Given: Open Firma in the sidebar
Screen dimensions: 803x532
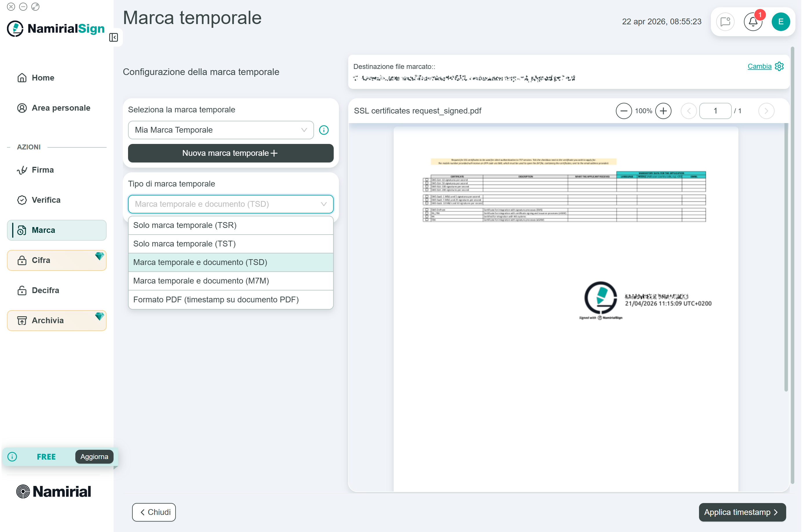Looking at the screenshot, I should tap(43, 170).
